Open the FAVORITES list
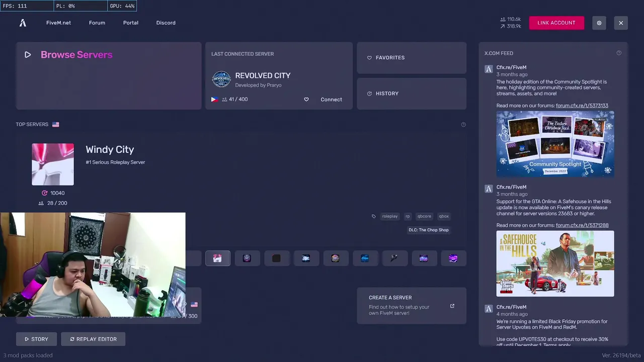Image resolution: width=644 pixels, height=362 pixels. tap(412, 58)
